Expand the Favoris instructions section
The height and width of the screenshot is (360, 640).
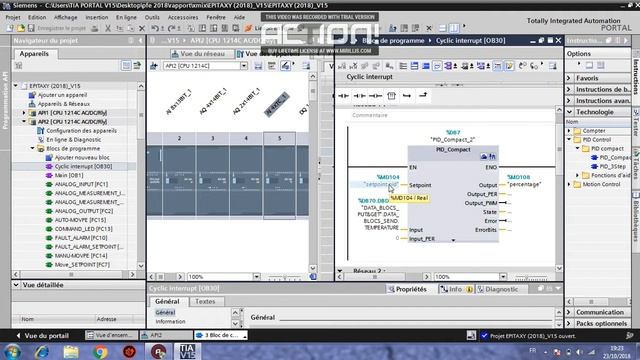(x=570, y=78)
